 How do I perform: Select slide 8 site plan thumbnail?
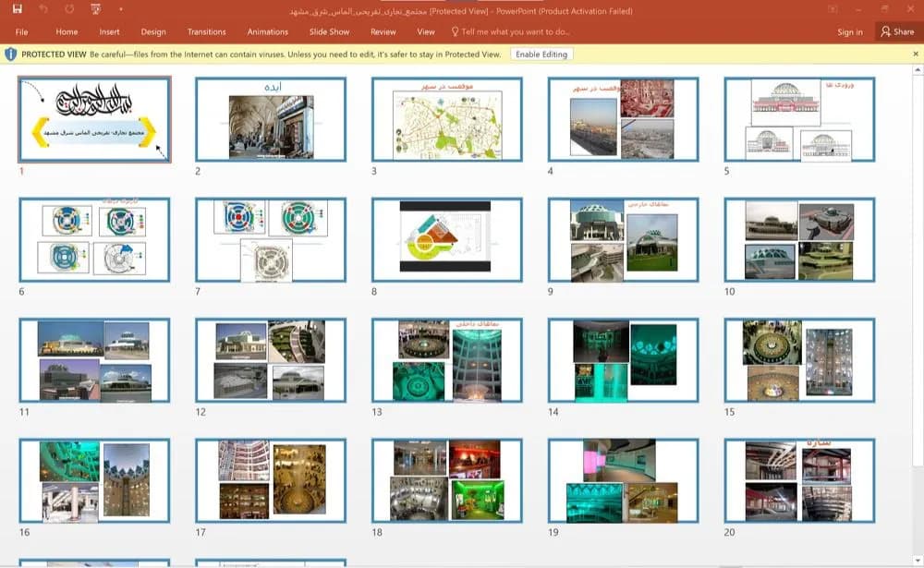(446, 239)
